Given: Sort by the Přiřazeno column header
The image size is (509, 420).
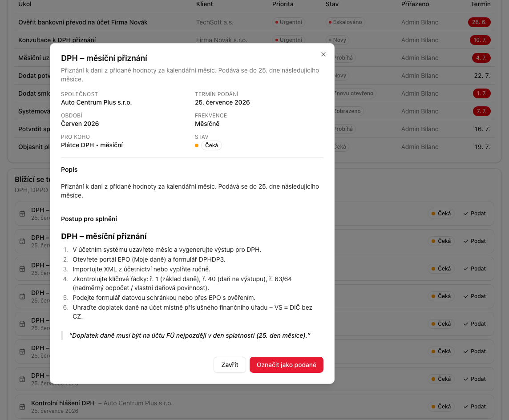Looking at the screenshot, I should (x=415, y=4).
